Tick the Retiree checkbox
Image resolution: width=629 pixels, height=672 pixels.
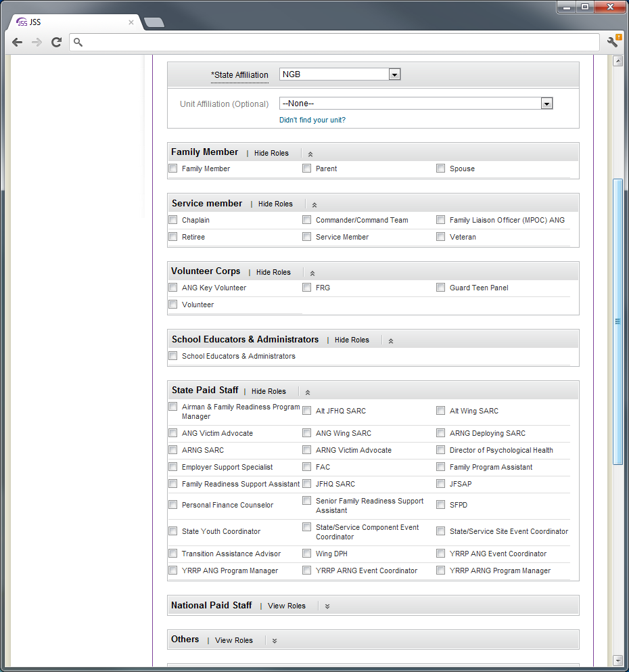pyautogui.click(x=173, y=237)
